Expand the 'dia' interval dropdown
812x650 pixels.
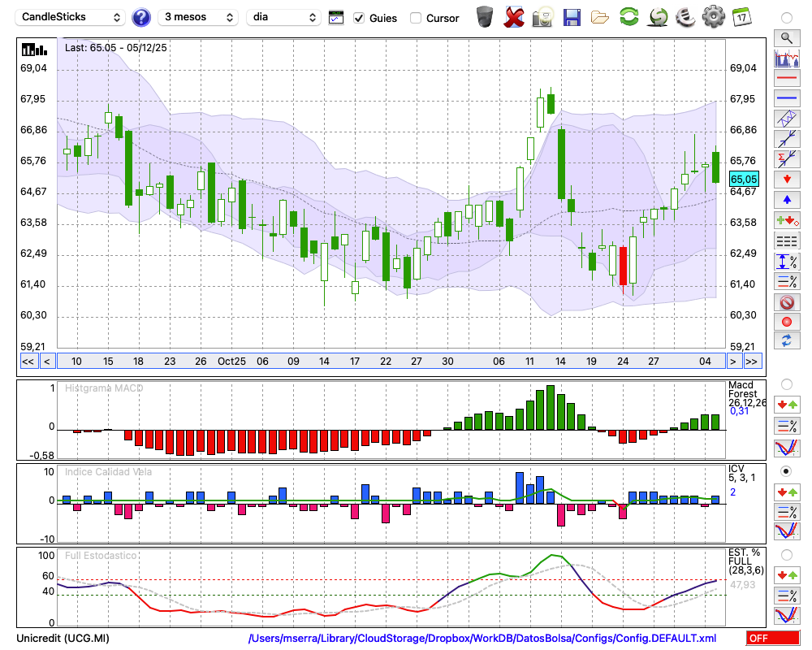[x=284, y=17]
